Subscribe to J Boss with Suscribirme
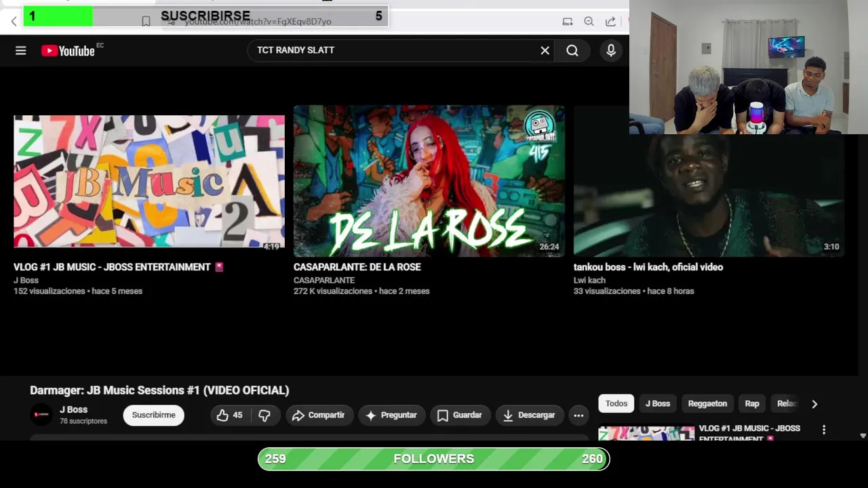 [x=153, y=415]
